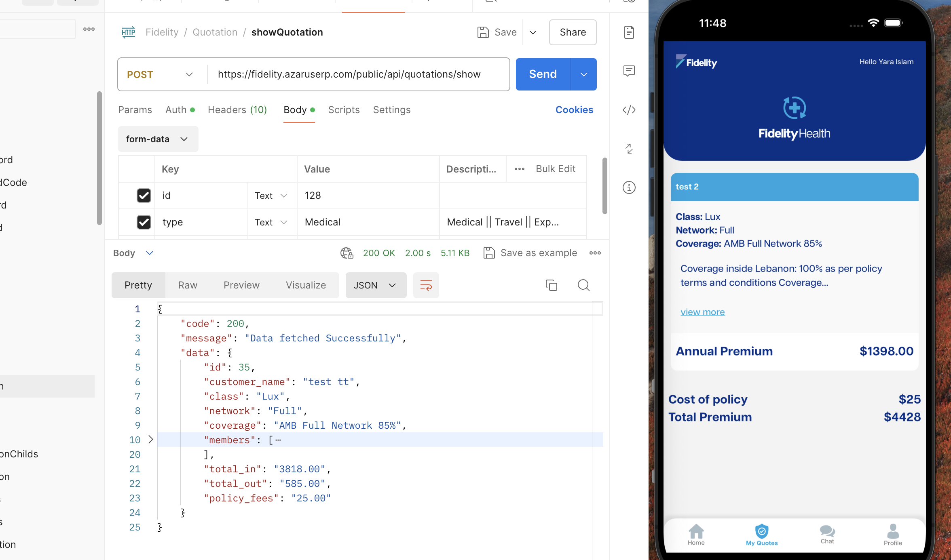This screenshot has height=560, width=951.
Task: Open the JSON format dropdown
Action: 375,285
